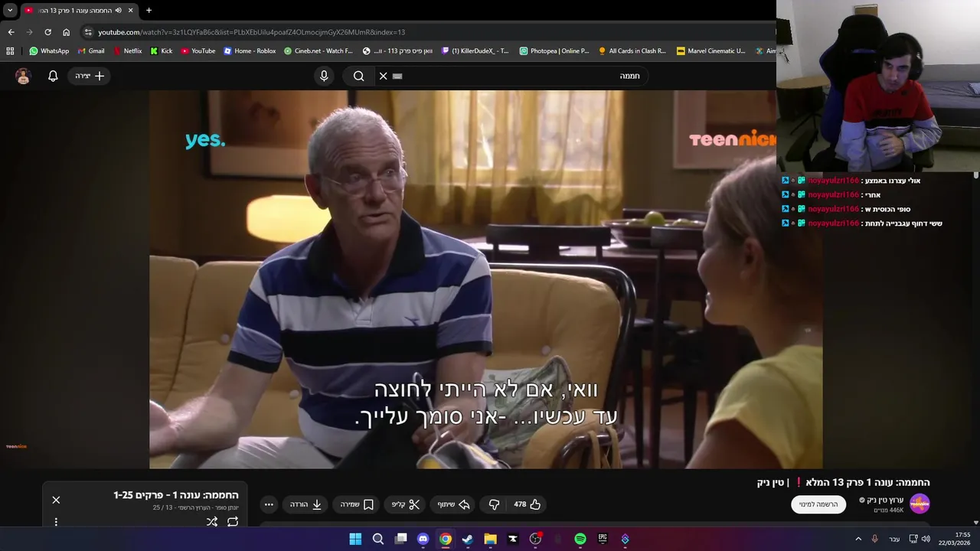Toggle playlist shuffle
980x551 pixels.
point(212,522)
